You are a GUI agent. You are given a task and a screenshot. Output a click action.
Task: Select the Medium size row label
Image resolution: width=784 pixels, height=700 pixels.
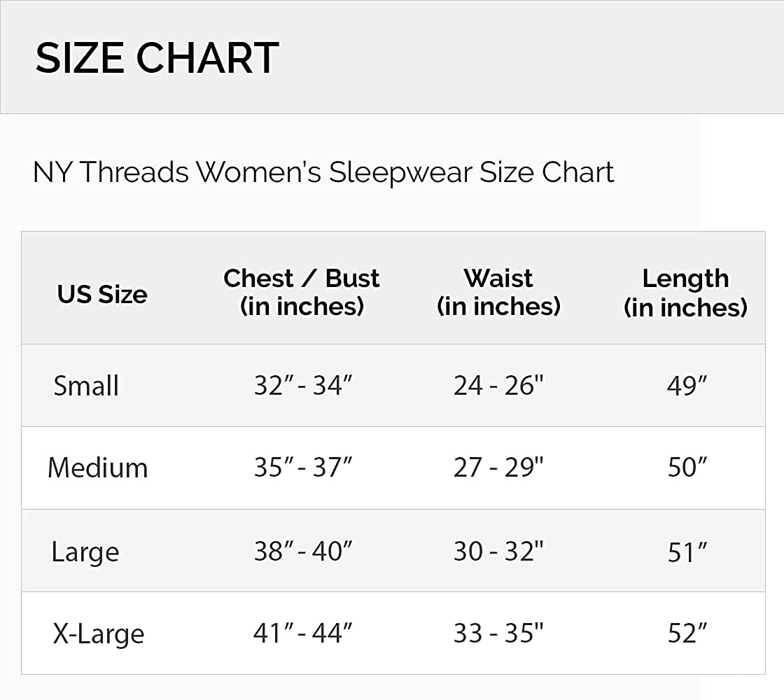(97, 468)
